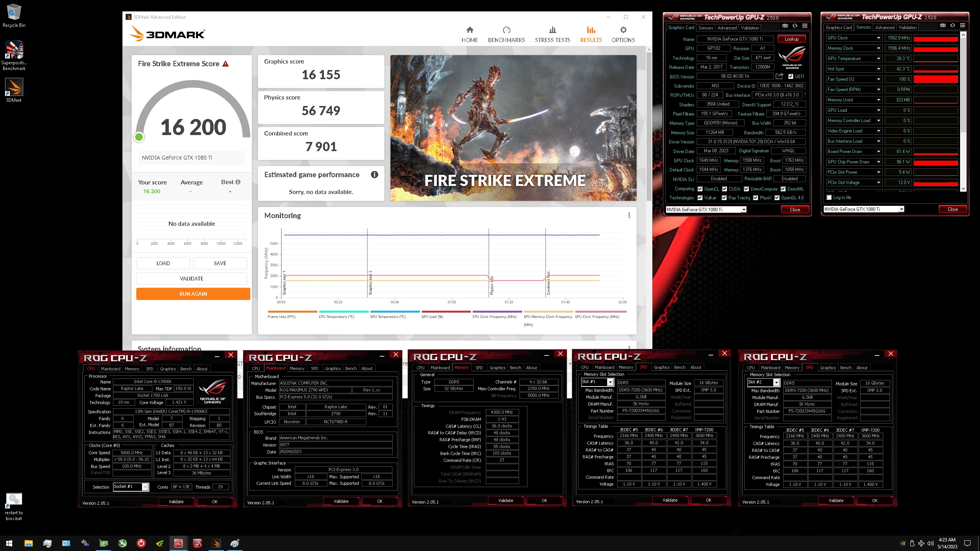The image size is (980, 551).
Task: Click the SAVE button in 3DMark
Action: pyautogui.click(x=220, y=263)
